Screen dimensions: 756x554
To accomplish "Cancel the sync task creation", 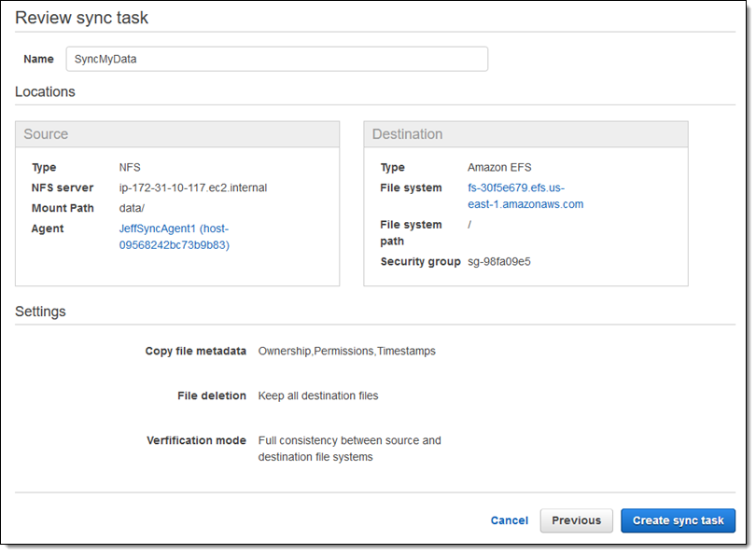I will (x=509, y=520).
